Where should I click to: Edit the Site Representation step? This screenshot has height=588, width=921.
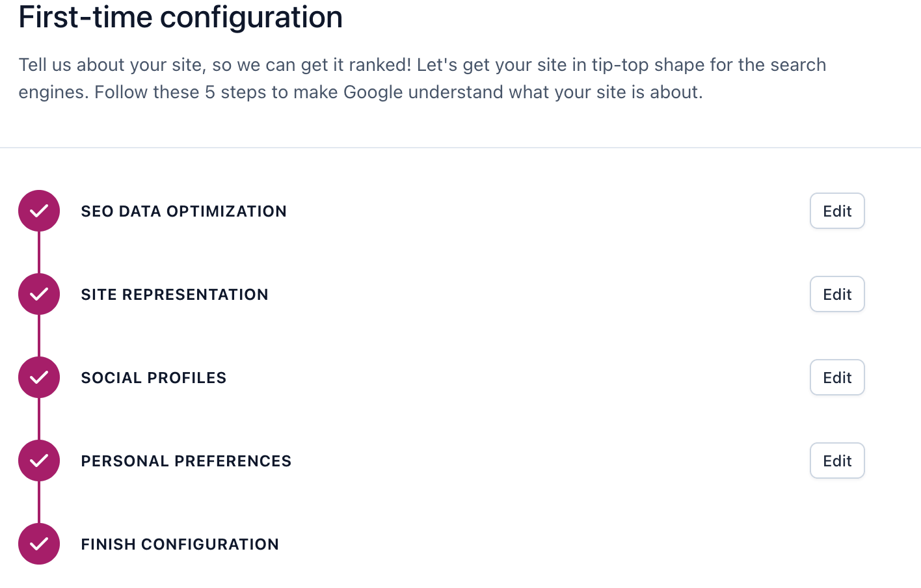tap(837, 294)
